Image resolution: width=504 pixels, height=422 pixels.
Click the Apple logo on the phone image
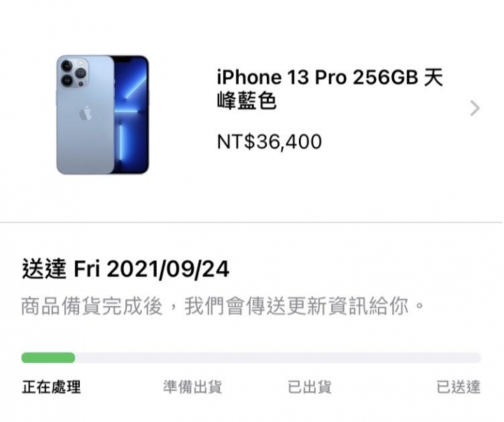click(x=85, y=113)
